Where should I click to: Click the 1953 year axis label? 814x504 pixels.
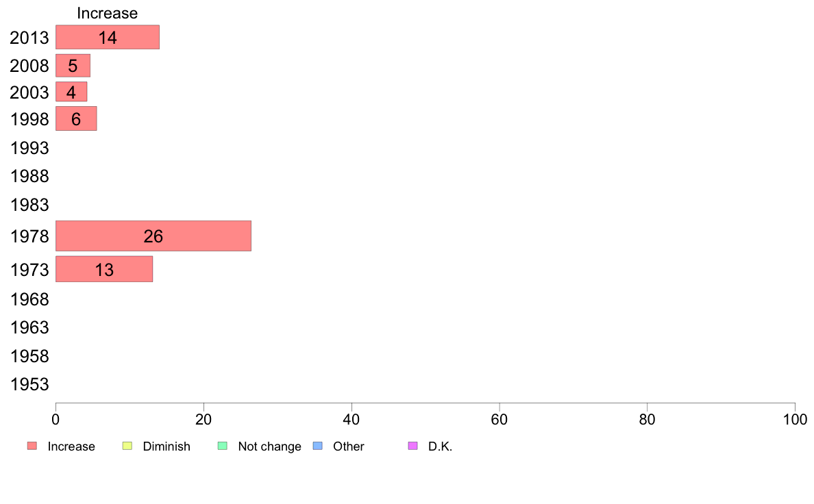pos(29,385)
